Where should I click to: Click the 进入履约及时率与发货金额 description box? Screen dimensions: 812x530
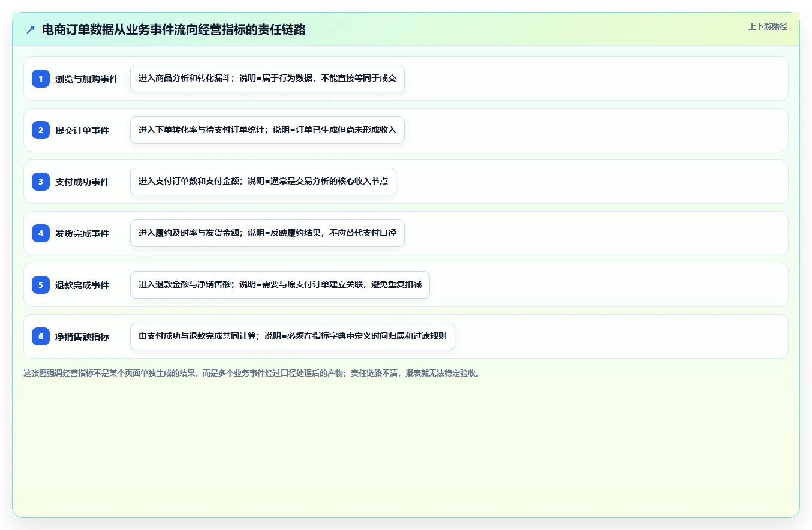point(267,233)
